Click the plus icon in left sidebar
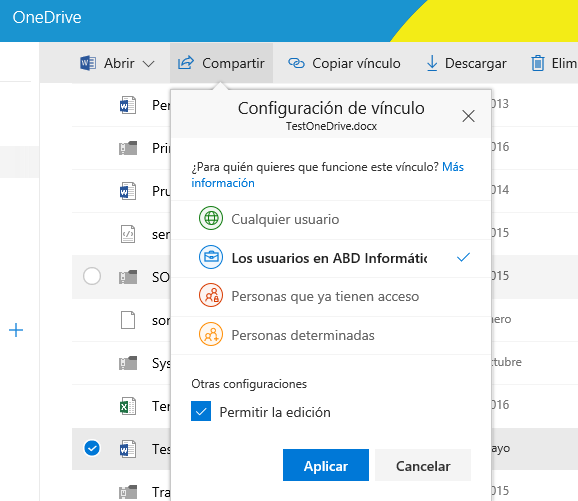 (x=16, y=330)
